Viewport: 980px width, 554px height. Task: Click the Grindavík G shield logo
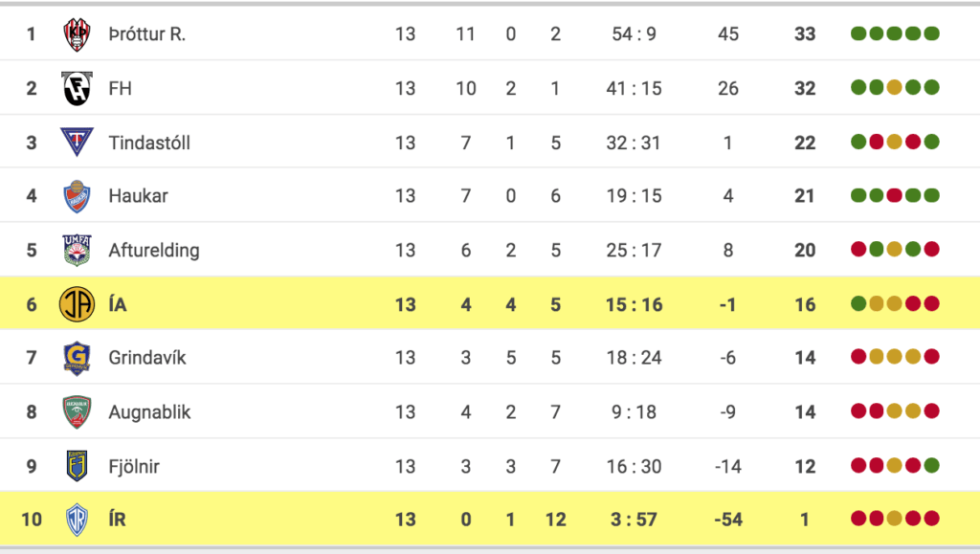tap(77, 358)
